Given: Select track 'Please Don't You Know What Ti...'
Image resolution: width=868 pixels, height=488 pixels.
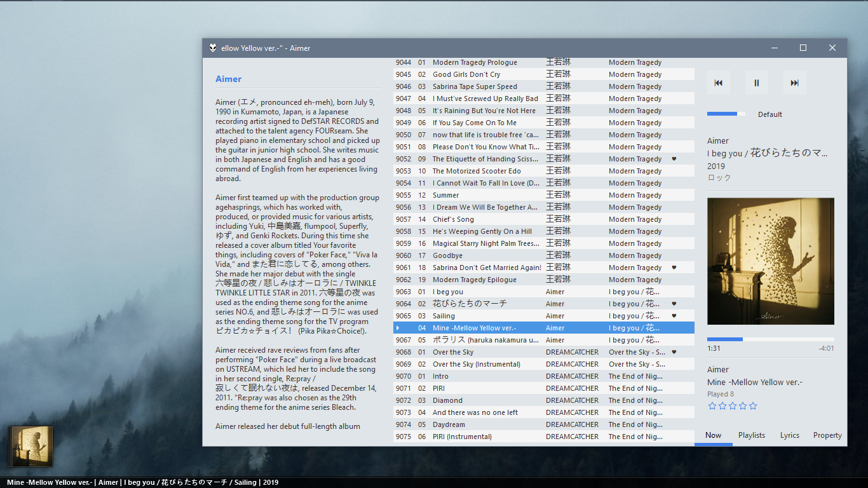Looking at the screenshot, I should (544, 147).
